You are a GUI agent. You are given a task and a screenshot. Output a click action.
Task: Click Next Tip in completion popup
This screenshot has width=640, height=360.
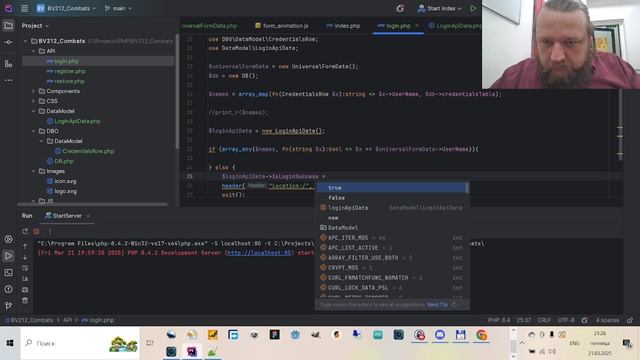click(x=437, y=305)
